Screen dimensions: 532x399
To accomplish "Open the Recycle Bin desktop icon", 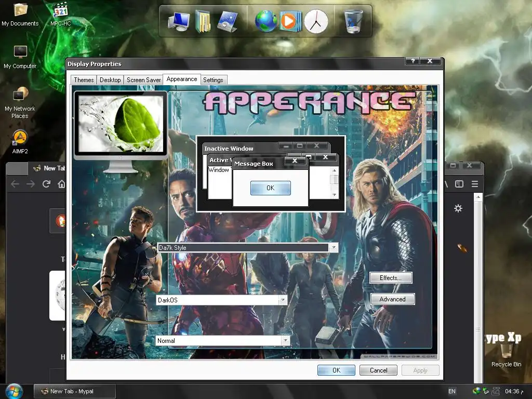I will (506, 355).
